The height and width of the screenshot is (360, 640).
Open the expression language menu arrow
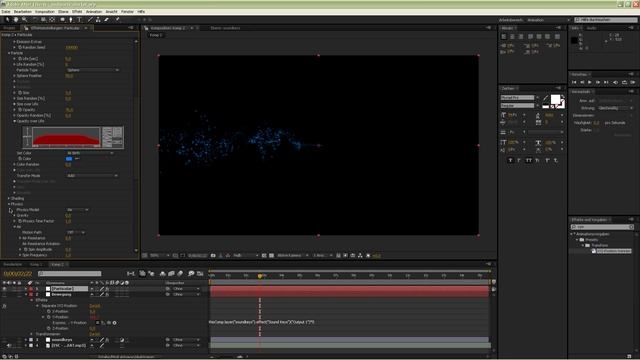point(114,323)
